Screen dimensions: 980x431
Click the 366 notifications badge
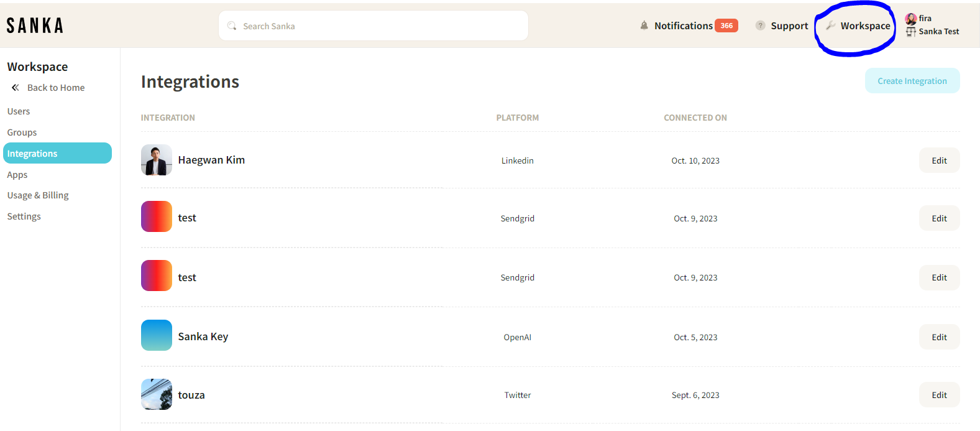pyautogui.click(x=726, y=25)
